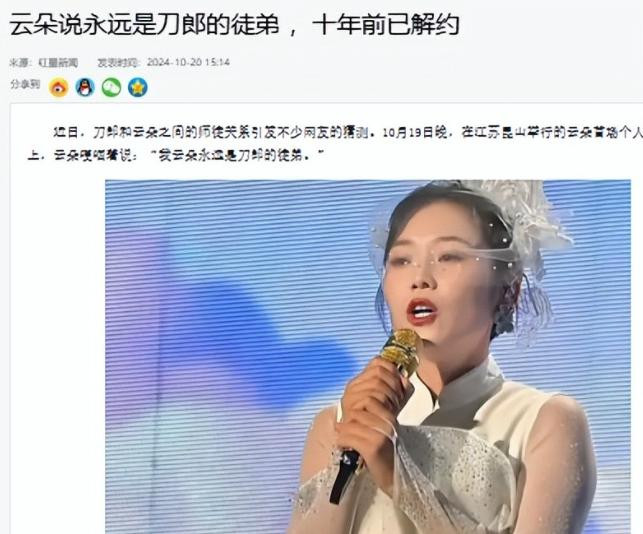The height and width of the screenshot is (534, 643).
Task: Click the gold microphone in the photo
Action: click(400, 351)
